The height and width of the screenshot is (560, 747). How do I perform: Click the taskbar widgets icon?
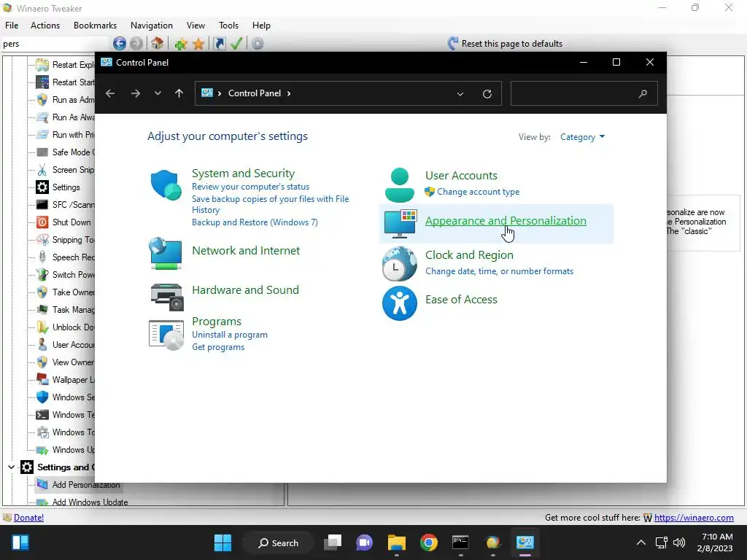coord(20,542)
